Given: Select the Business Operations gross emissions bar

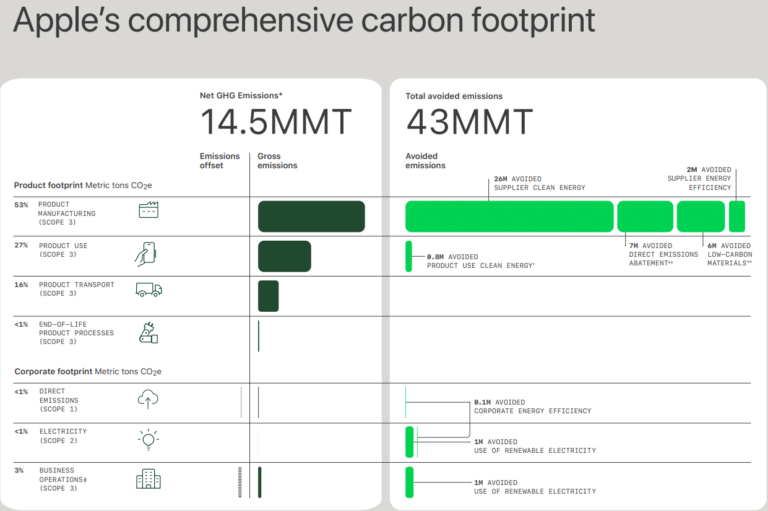Looking at the screenshot, I should 260,482.
